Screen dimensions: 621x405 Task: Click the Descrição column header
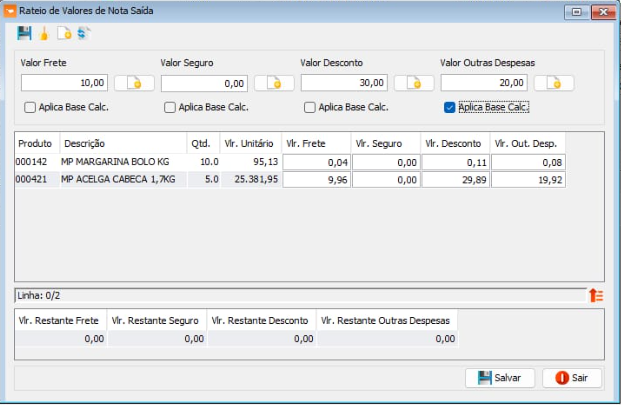[x=122, y=143]
